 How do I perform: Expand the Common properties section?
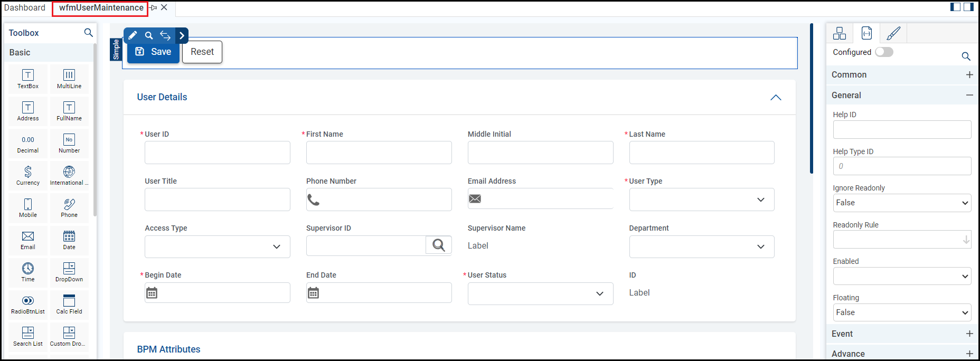pos(969,75)
